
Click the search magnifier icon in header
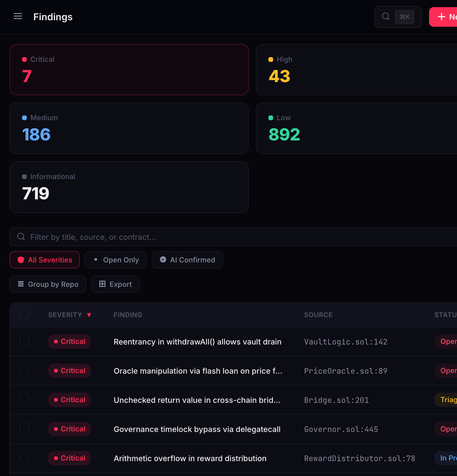(x=386, y=16)
